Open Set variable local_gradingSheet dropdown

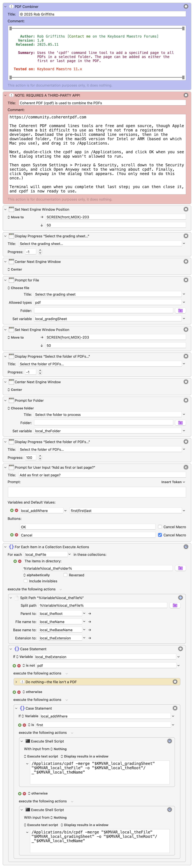[184, 318]
